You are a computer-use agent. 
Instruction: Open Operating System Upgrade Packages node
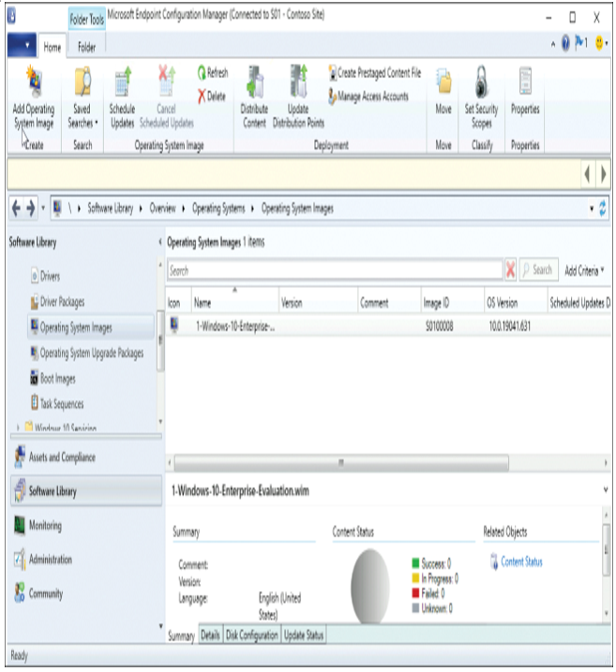pos(87,353)
